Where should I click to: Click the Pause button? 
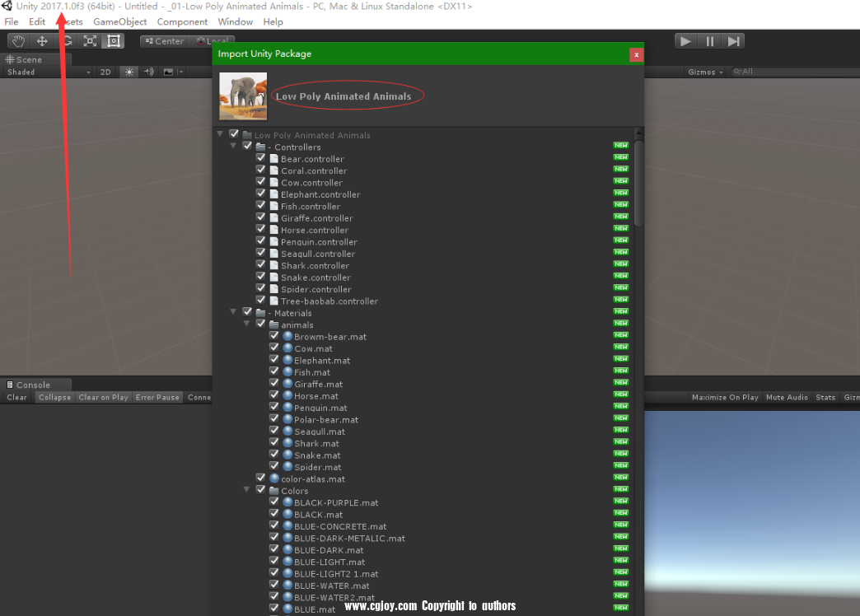709,41
